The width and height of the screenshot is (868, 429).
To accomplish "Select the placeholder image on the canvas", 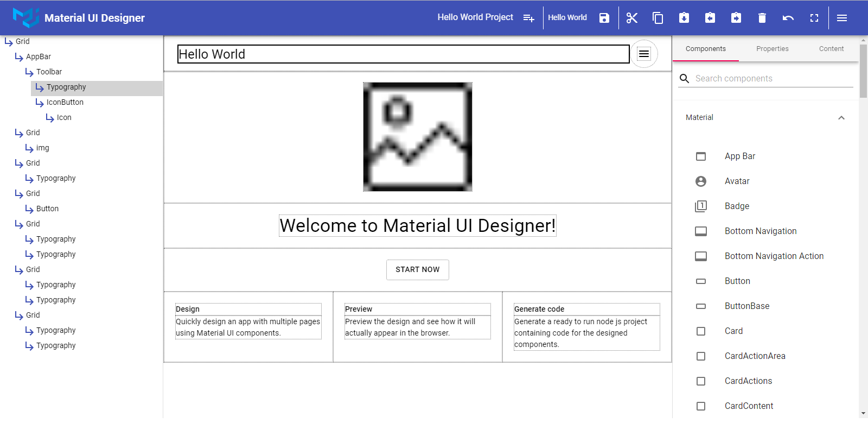I will click(x=418, y=137).
